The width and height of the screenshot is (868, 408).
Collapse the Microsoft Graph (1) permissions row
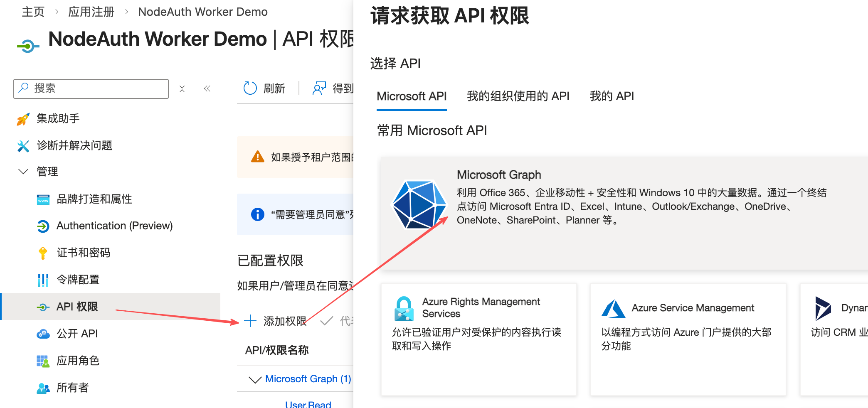pos(254,379)
